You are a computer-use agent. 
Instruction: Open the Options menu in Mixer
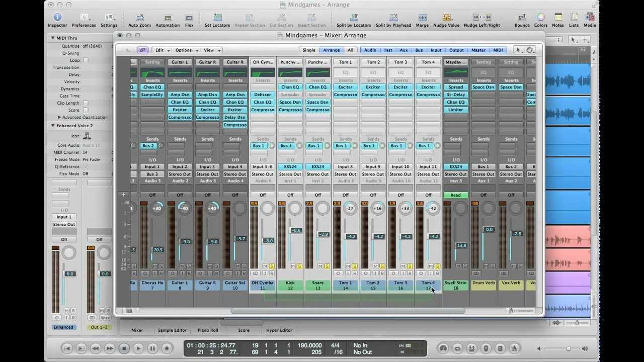coord(186,50)
